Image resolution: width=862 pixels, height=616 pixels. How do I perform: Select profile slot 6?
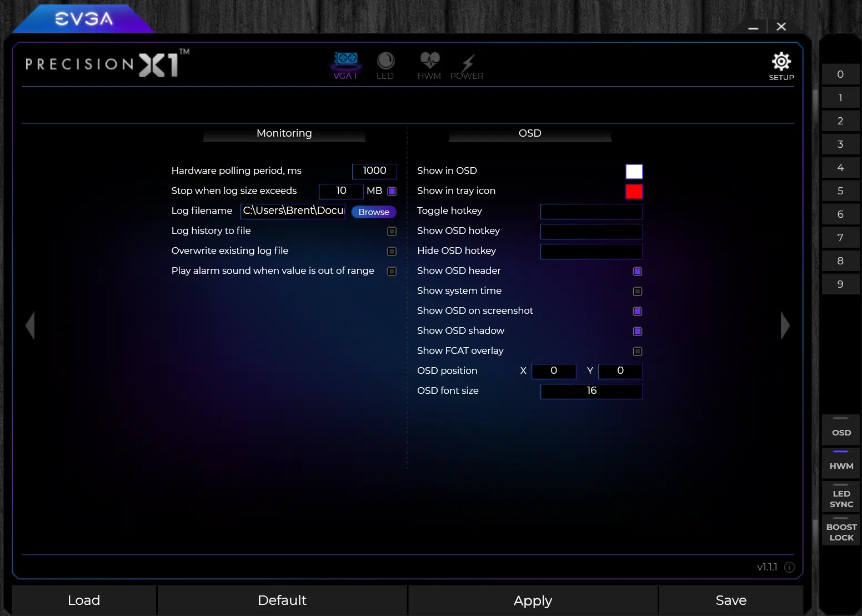point(840,214)
